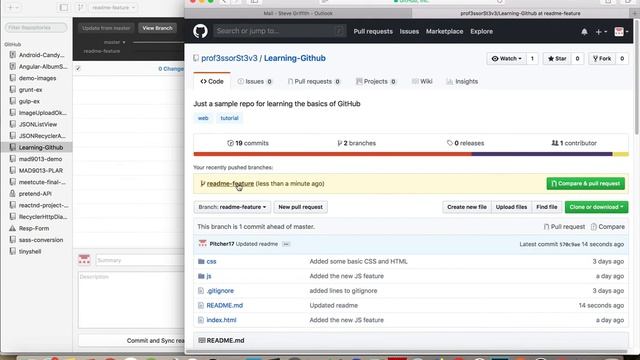The width and height of the screenshot is (640, 360).
Task: Click the GitHub octocat logo
Action: (200, 31)
